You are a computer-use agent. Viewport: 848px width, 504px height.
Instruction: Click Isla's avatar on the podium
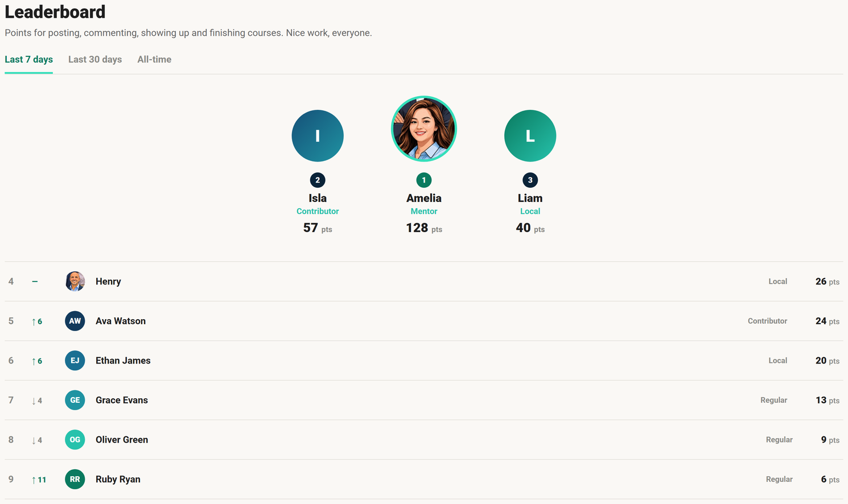[x=318, y=136]
